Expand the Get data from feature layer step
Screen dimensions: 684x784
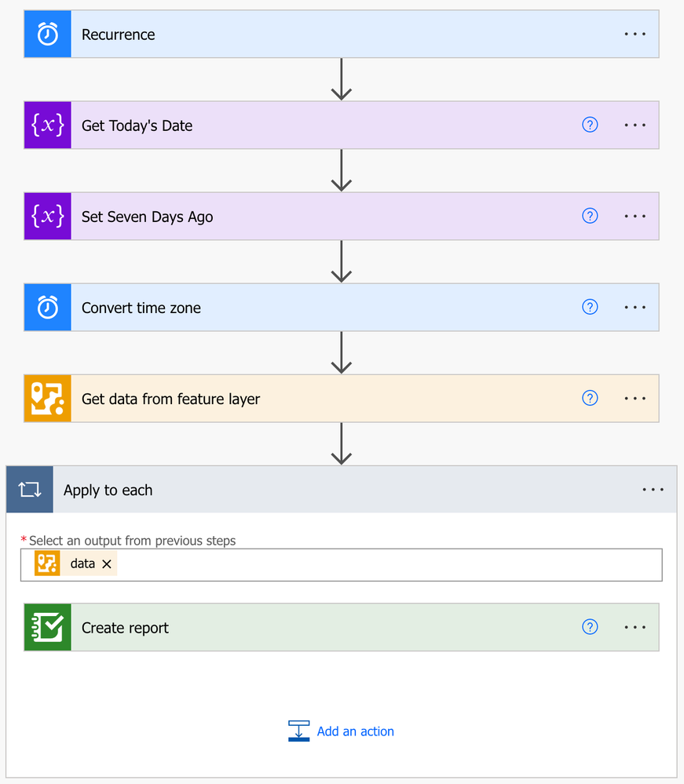(x=314, y=399)
